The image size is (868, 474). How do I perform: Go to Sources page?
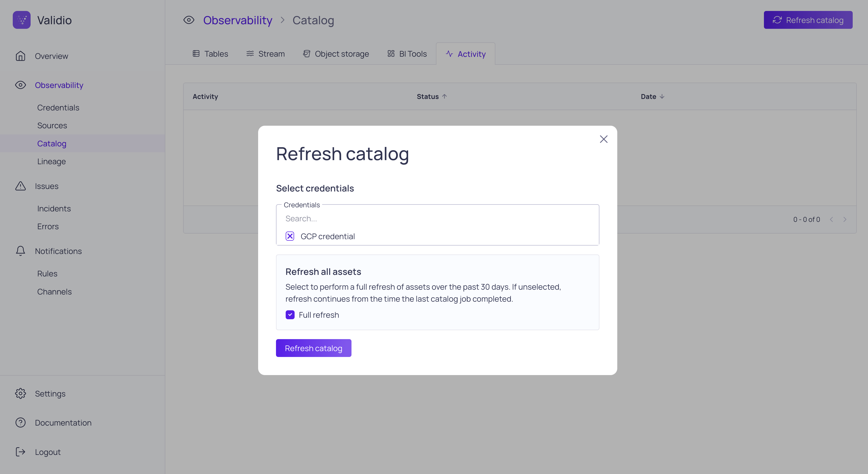coord(52,125)
